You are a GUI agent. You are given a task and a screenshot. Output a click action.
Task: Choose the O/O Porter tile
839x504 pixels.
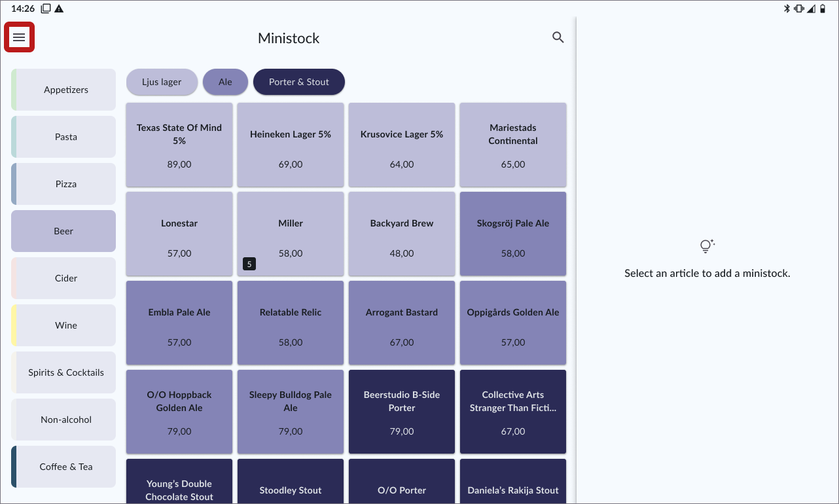(x=402, y=481)
